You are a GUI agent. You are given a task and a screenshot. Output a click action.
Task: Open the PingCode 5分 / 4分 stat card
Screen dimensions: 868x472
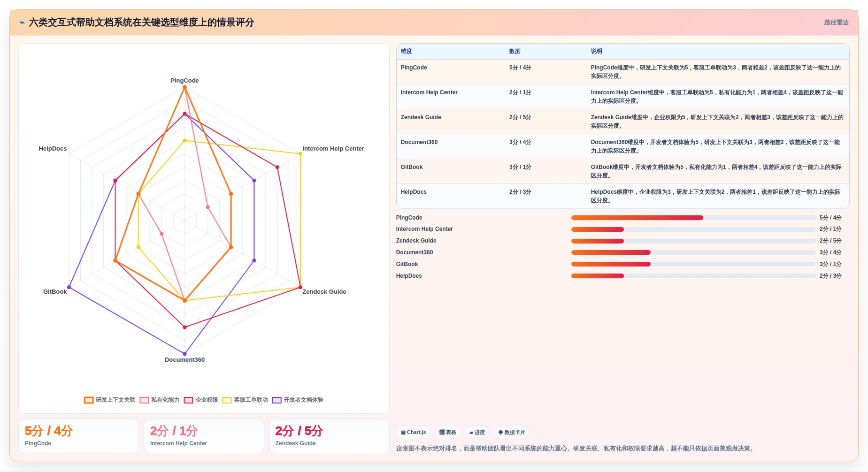click(78, 436)
